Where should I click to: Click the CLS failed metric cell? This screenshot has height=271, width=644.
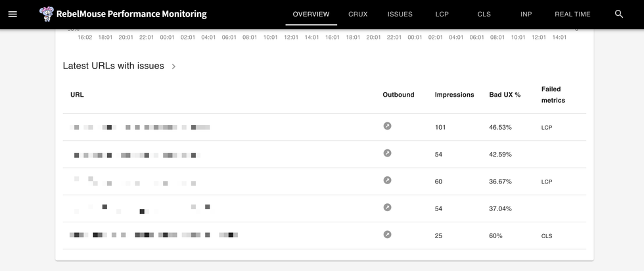point(547,236)
